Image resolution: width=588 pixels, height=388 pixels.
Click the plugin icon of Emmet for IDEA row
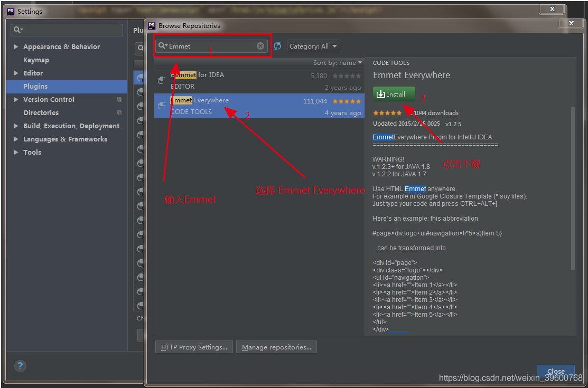(x=162, y=80)
